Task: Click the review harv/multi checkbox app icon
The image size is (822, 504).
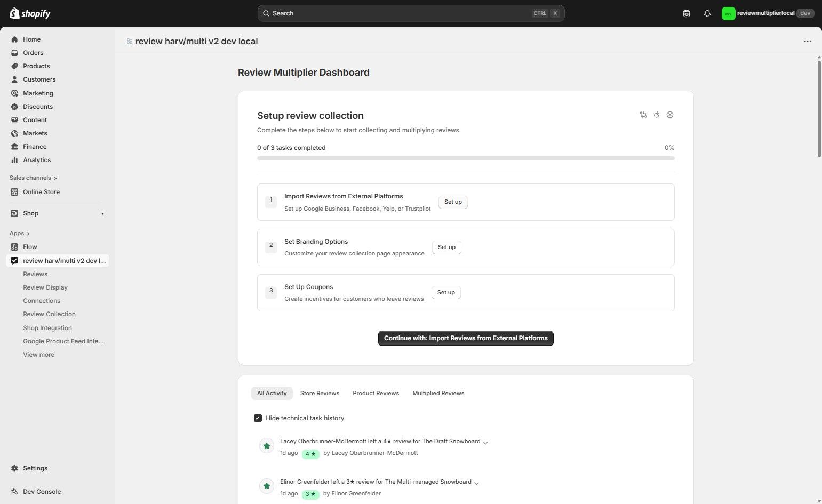Action: click(14, 261)
